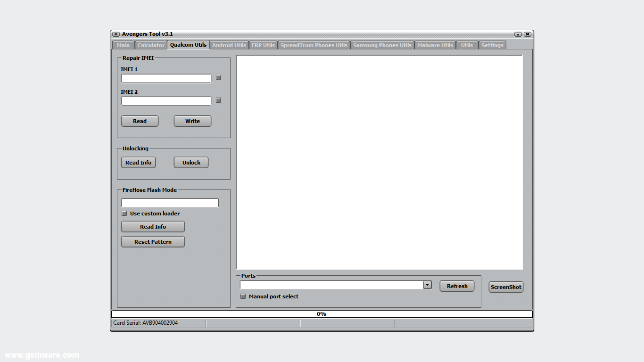644x362 pixels.
Task: Click the small icon beside IMEI 2 field
Action: (218, 100)
